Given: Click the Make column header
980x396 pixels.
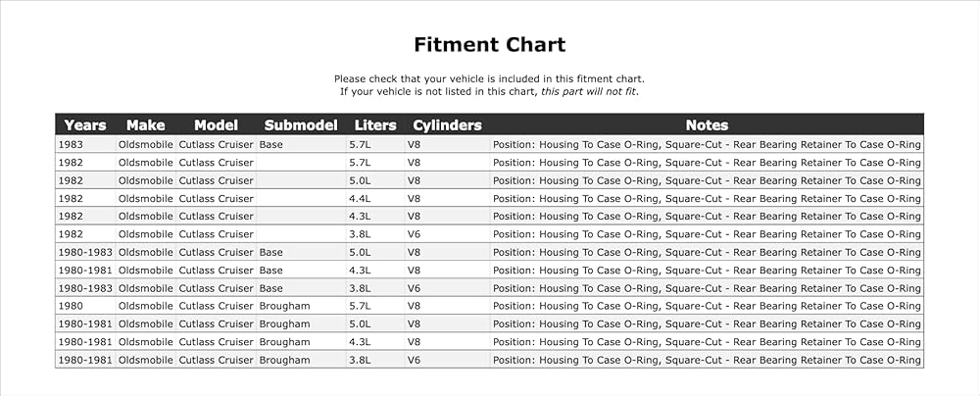Looking at the screenshot, I should [146, 125].
